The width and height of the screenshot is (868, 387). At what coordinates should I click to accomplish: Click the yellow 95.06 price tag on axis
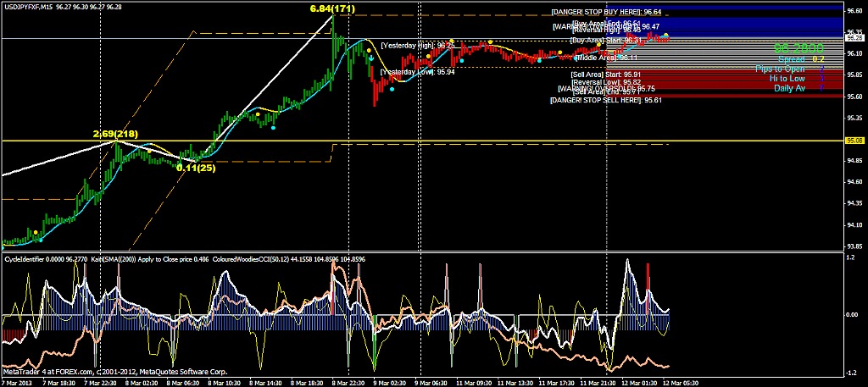pos(854,141)
